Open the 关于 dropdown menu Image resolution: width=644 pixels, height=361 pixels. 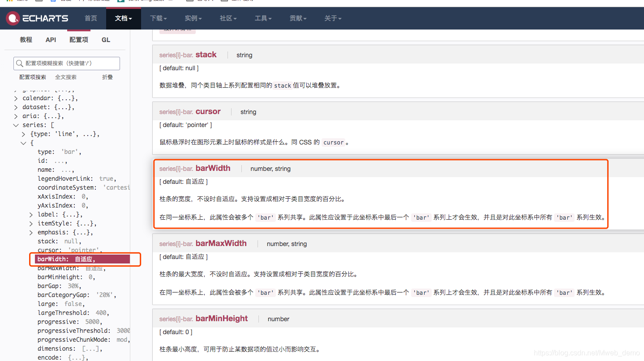[x=333, y=18]
